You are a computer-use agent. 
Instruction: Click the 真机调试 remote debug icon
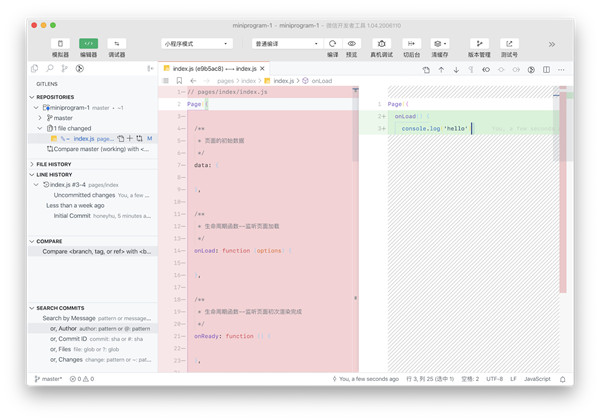point(381,44)
